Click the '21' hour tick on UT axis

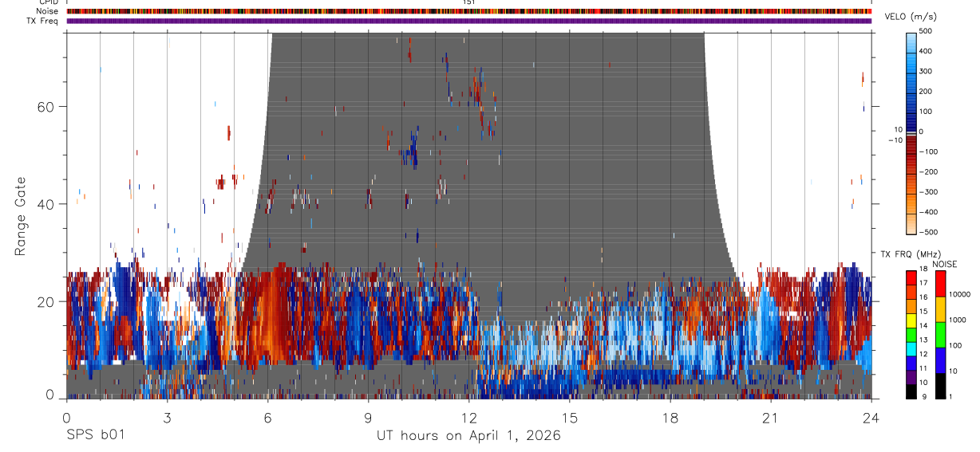pos(771,417)
